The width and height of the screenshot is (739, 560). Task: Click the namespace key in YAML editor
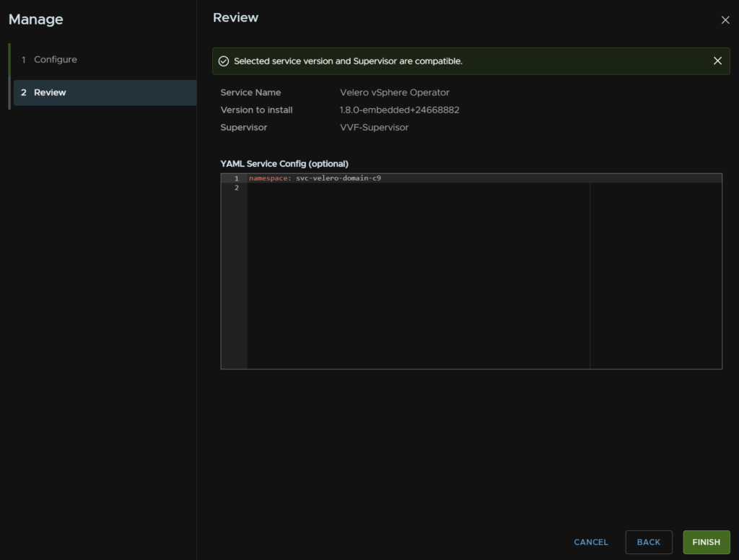coord(268,178)
